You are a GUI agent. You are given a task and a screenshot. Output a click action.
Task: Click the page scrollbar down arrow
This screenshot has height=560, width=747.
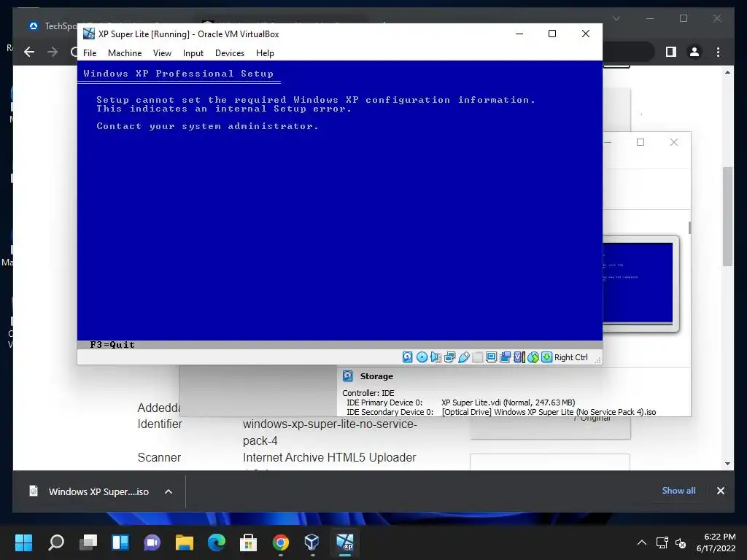coord(727,463)
